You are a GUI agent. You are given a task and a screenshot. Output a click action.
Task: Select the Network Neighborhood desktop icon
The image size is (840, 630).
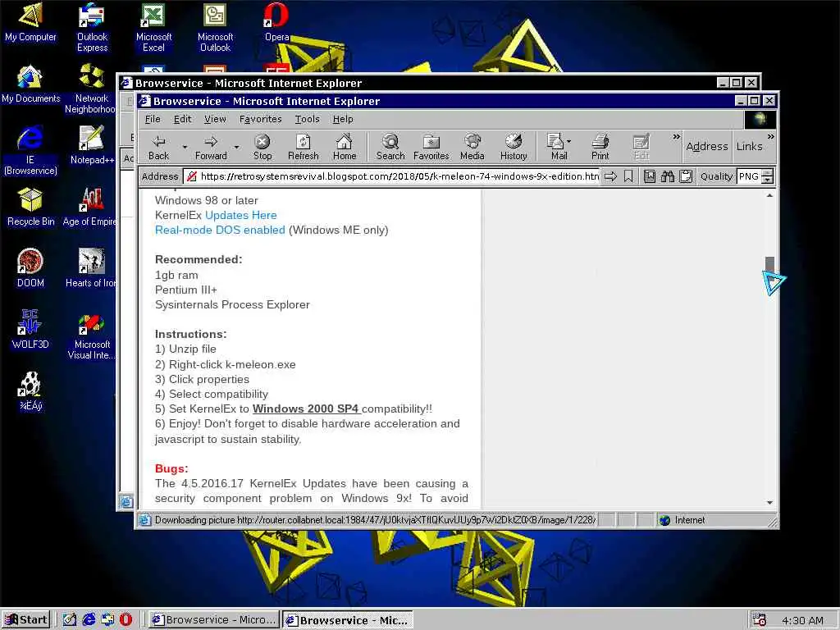(x=90, y=89)
